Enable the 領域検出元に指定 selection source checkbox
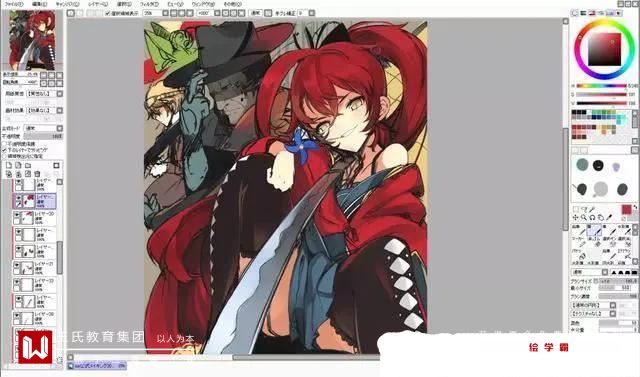Image resolution: width=640 pixels, height=377 pixels. (4, 156)
